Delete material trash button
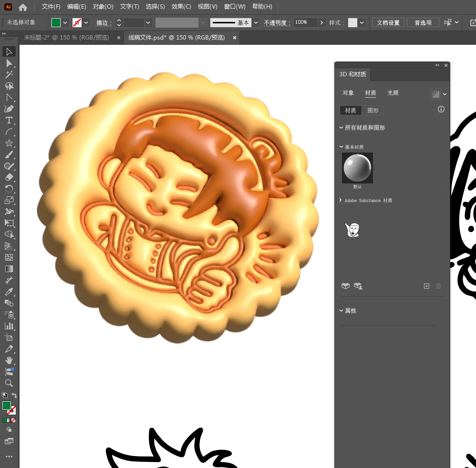 pyautogui.click(x=438, y=286)
